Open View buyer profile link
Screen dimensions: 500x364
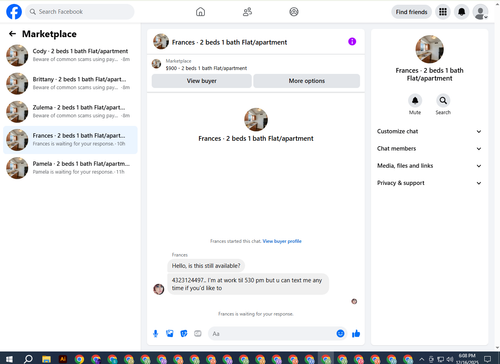[x=282, y=241]
